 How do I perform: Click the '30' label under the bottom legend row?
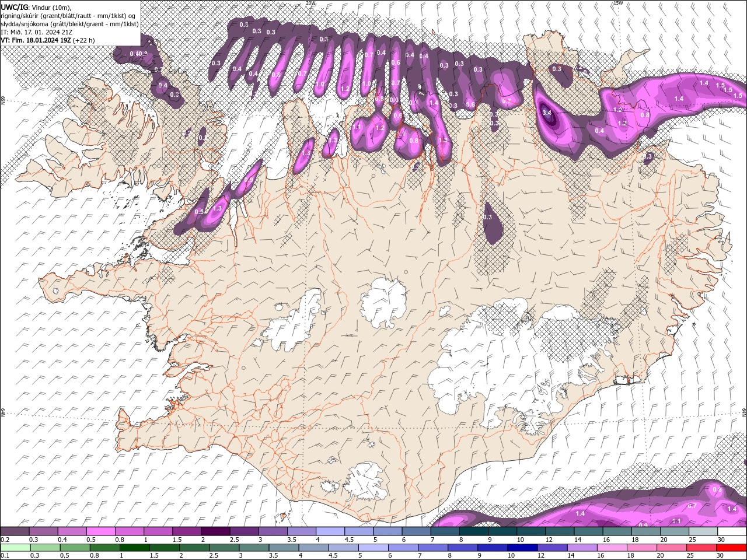coord(720,556)
